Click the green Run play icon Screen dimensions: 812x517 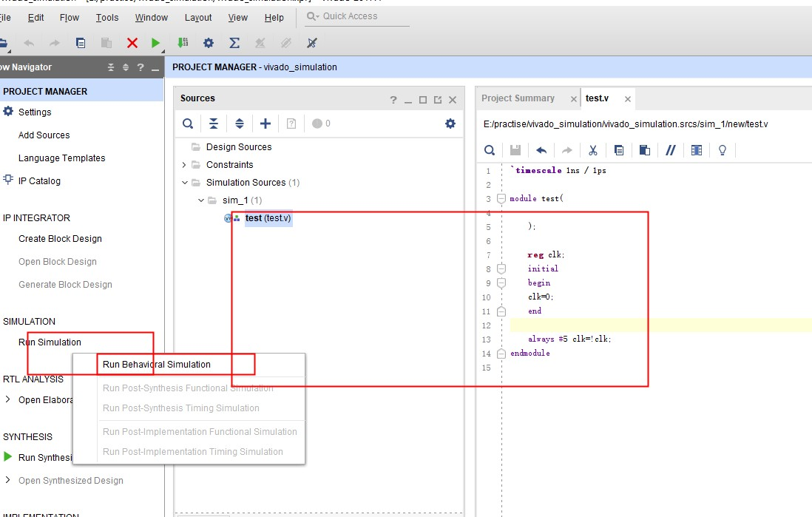tap(155, 43)
